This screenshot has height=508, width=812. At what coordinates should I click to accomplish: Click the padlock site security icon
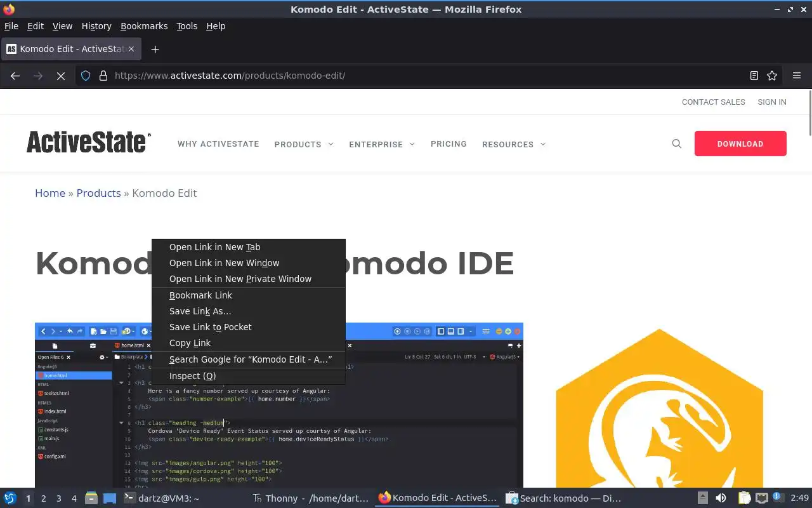(103, 76)
